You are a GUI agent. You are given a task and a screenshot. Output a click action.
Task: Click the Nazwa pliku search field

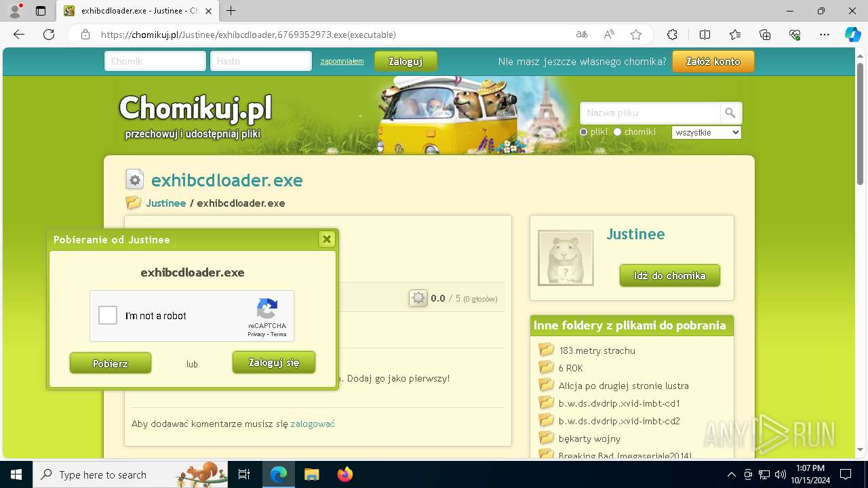click(650, 113)
